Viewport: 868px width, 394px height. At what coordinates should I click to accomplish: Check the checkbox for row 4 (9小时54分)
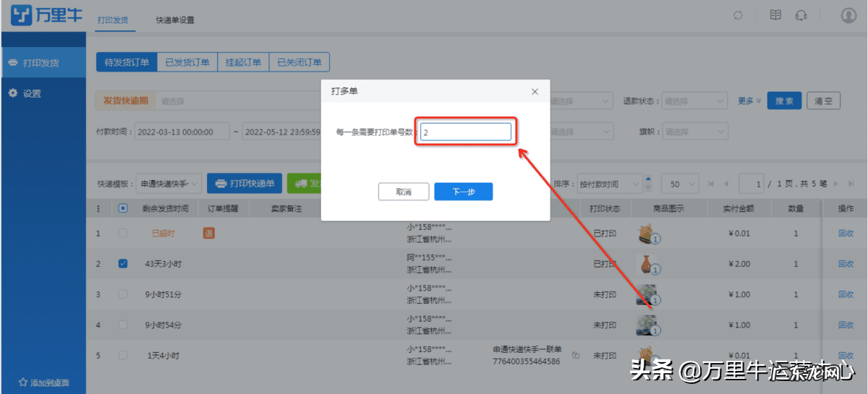(x=123, y=325)
